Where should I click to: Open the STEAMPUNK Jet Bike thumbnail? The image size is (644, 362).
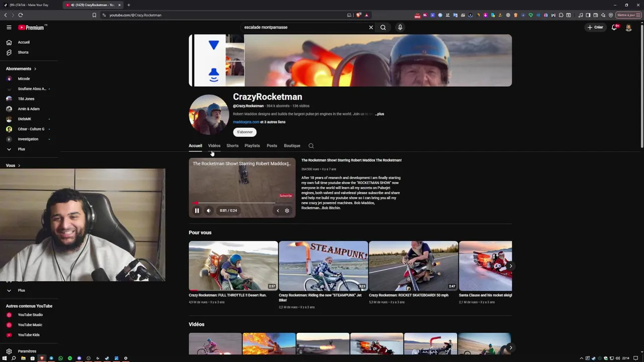[x=323, y=266]
